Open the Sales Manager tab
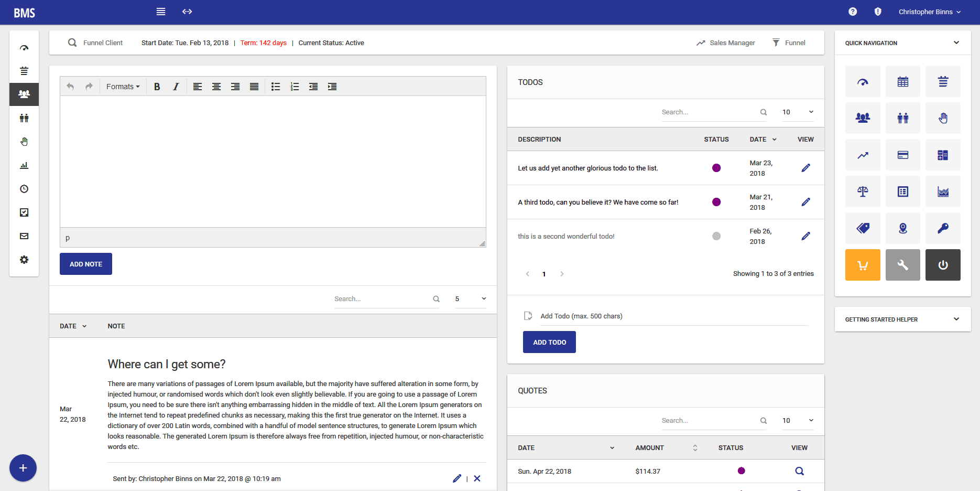The height and width of the screenshot is (491, 980). click(726, 43)
